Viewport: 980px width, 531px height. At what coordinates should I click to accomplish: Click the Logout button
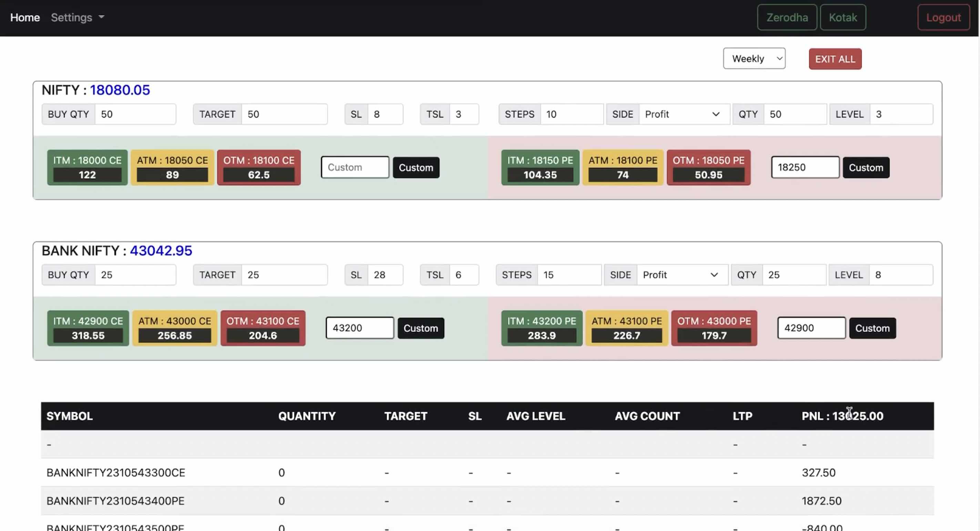[943, 18]
